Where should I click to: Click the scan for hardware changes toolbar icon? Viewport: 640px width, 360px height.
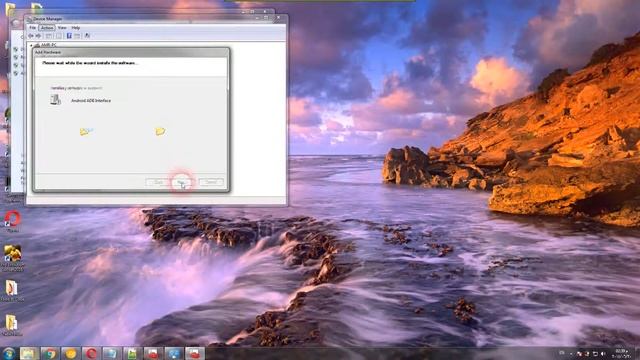tap(87, 36)
